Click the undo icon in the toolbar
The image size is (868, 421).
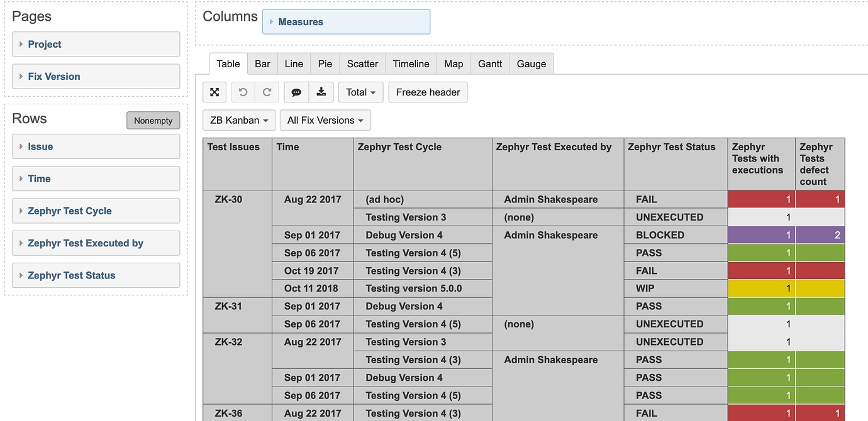pyautogui.click(x=243, y=92)
